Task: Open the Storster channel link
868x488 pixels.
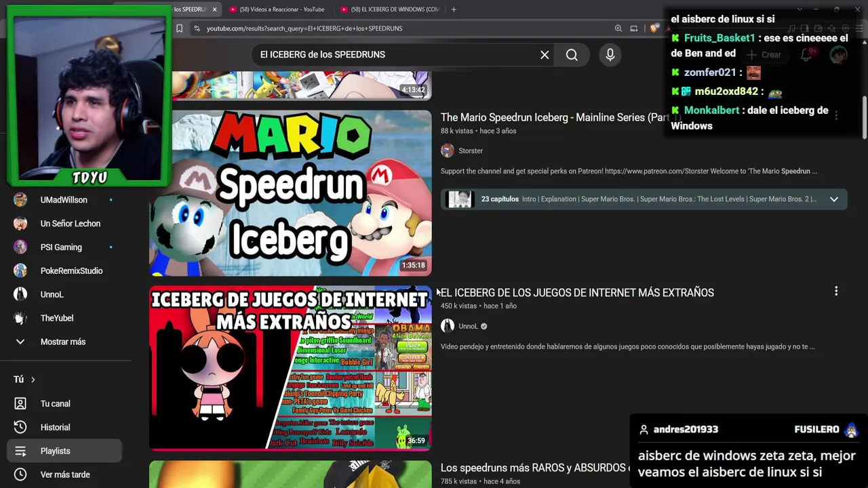Action: [471, 151]
